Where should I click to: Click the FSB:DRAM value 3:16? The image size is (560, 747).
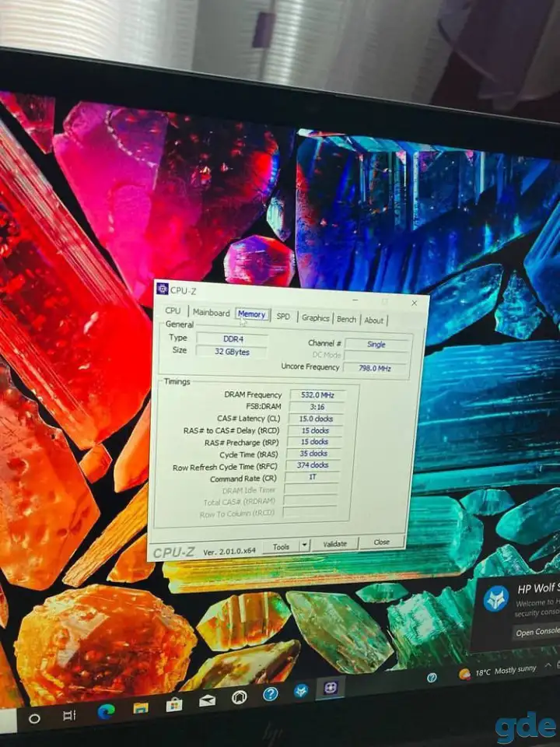[x=317, y=407]
